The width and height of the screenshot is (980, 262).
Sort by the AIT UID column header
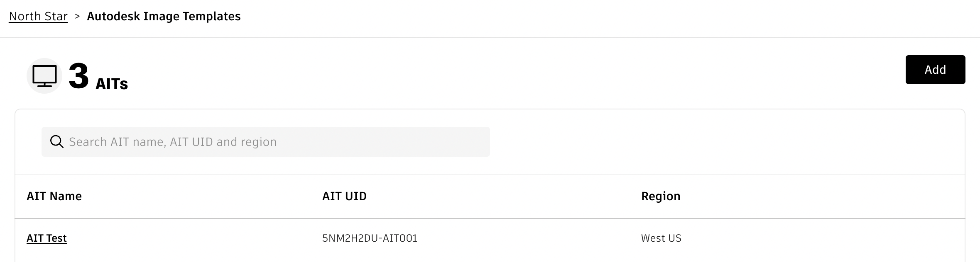tap(344, 196)
